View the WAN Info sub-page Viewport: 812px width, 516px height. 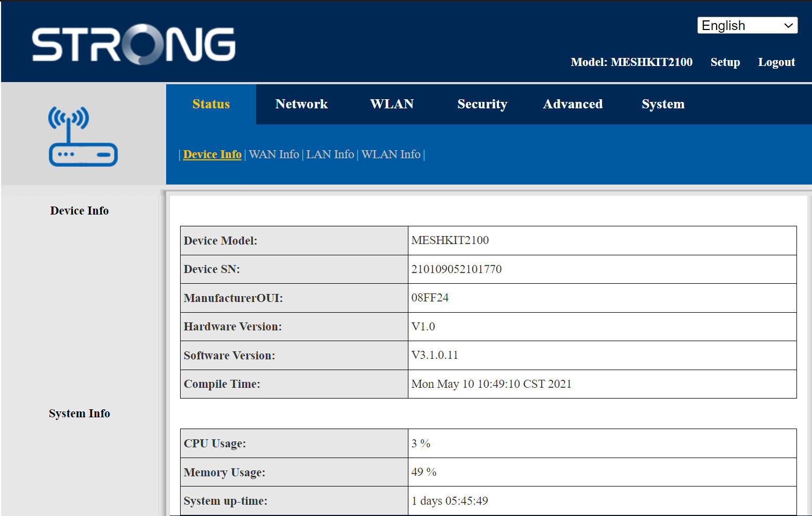point(274,154)
